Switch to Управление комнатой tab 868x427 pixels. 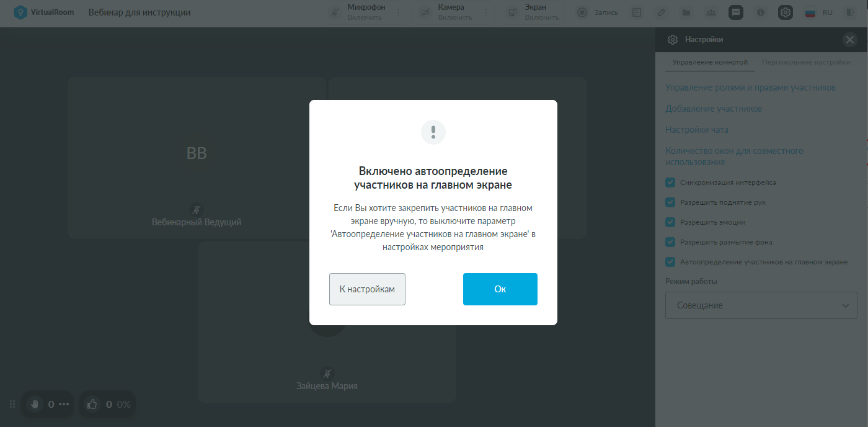click(x=710, y=62)
